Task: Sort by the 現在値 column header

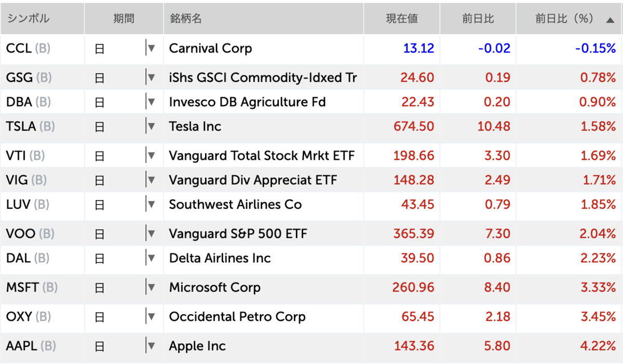Action: pos(402,19)
